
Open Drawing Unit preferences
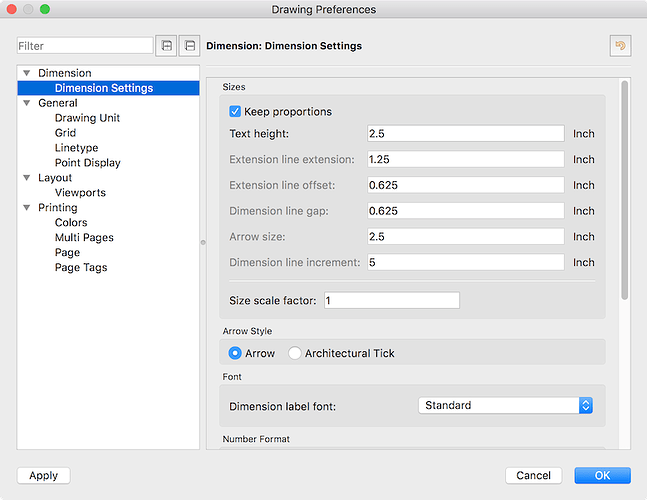click(87, 118)
